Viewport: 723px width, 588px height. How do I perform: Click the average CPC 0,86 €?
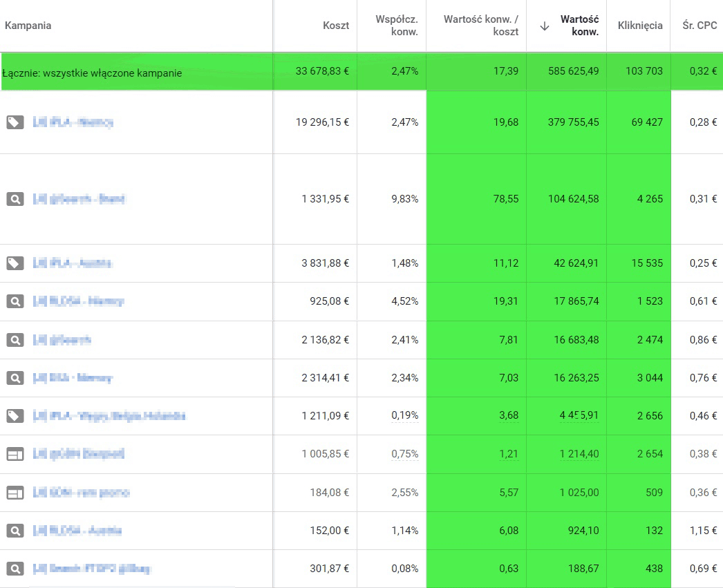(x=703, y=340)
